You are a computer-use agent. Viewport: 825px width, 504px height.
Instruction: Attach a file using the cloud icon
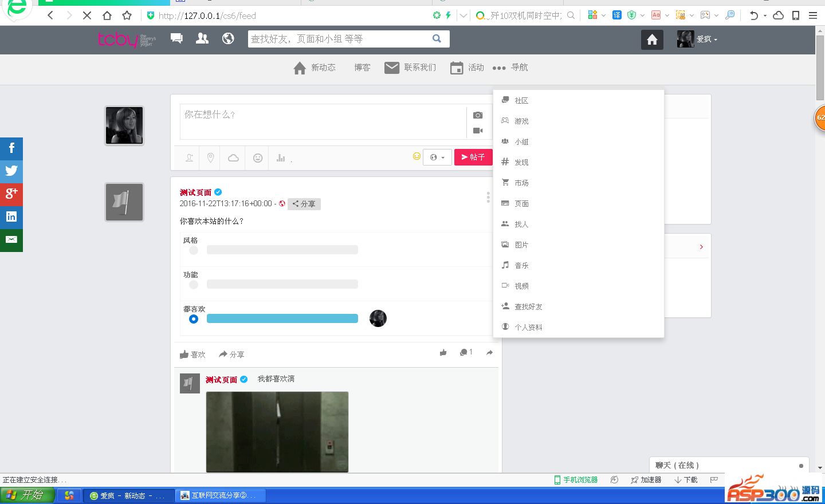click(233, 157)
